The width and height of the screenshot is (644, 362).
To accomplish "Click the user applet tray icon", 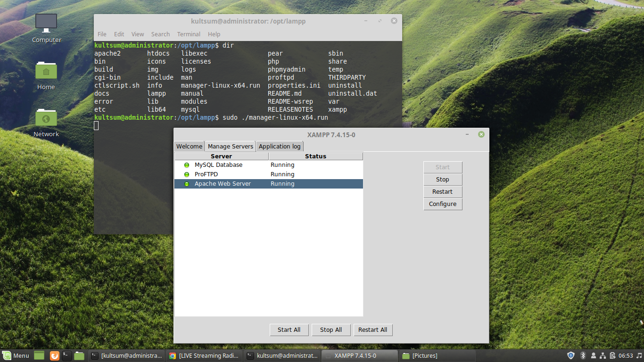I will pos(593,355).
